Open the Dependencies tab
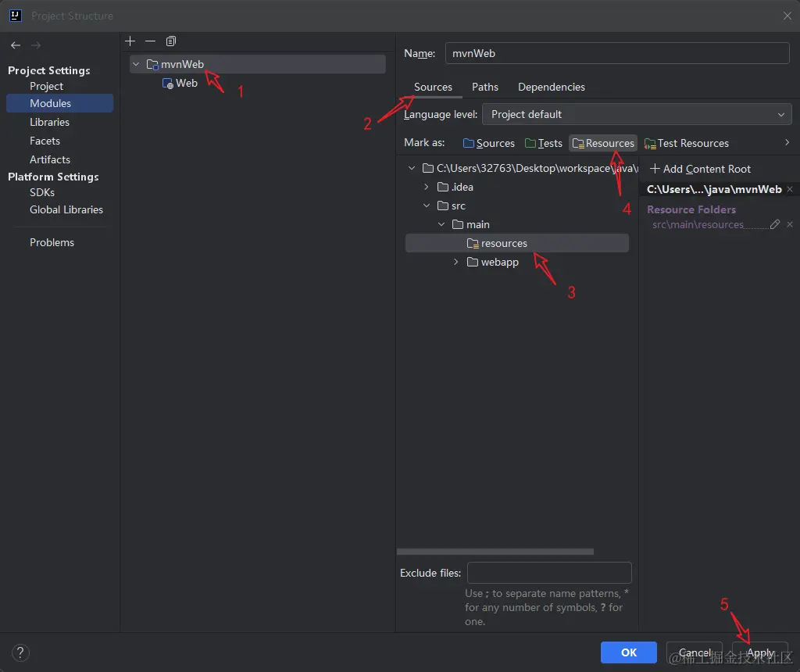 click(x=551, y=87)
